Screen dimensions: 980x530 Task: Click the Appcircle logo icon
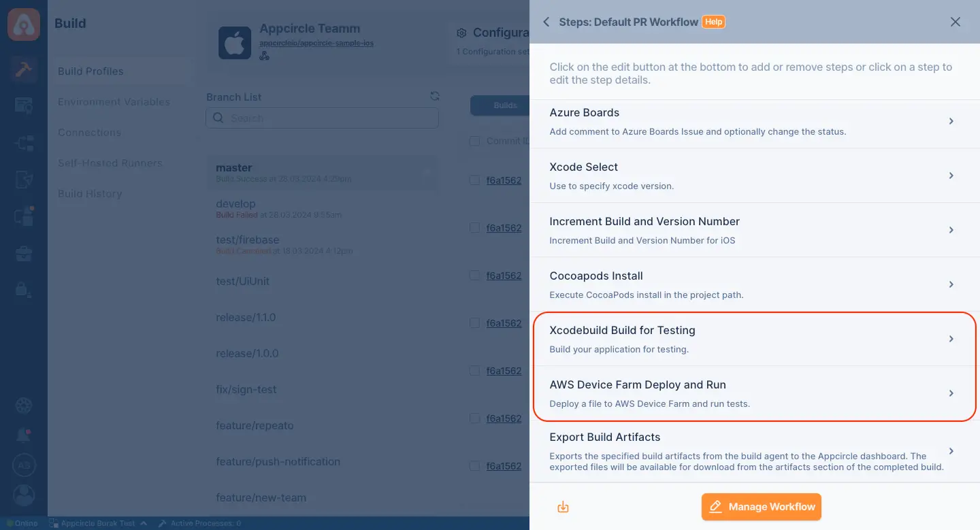click(x=24, y=24)
